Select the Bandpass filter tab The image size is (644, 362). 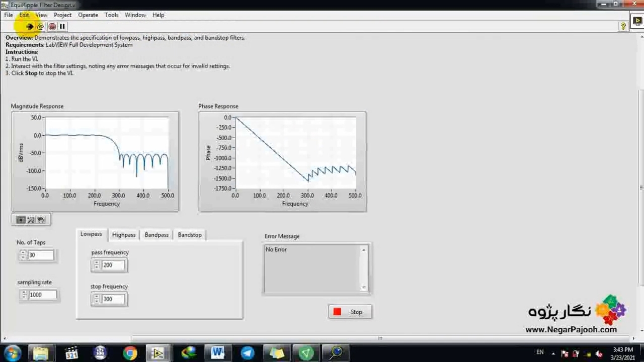(x=156, y=235)
